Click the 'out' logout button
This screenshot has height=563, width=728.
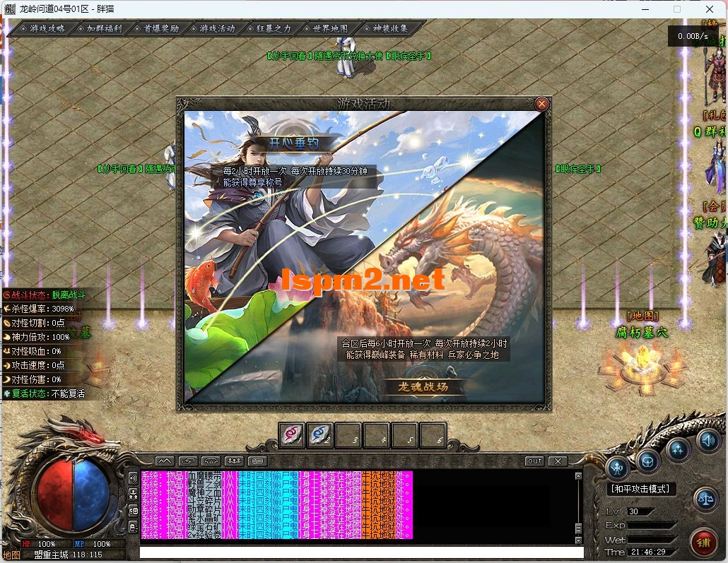tap(534, 461)
